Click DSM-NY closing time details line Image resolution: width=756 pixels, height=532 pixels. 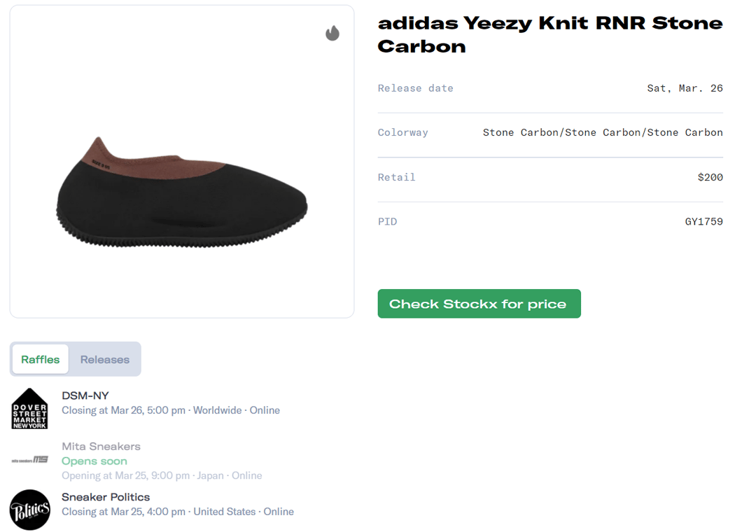pos(171,410)
